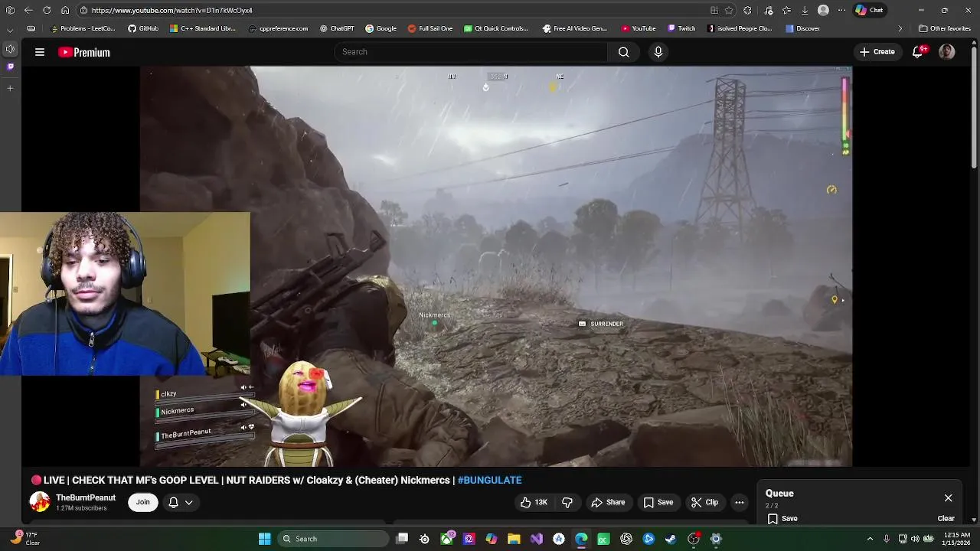Go back in browser history

28,10
